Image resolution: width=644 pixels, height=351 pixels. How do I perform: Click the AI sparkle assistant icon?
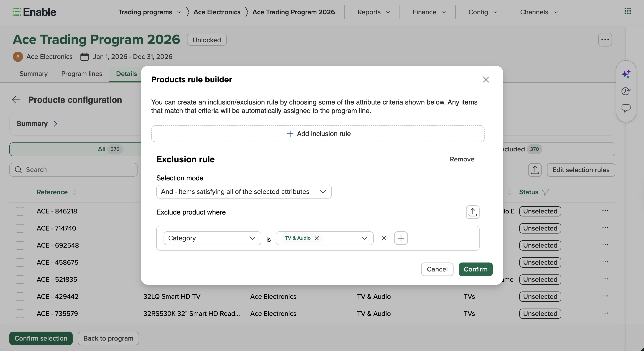pos(626,74)
